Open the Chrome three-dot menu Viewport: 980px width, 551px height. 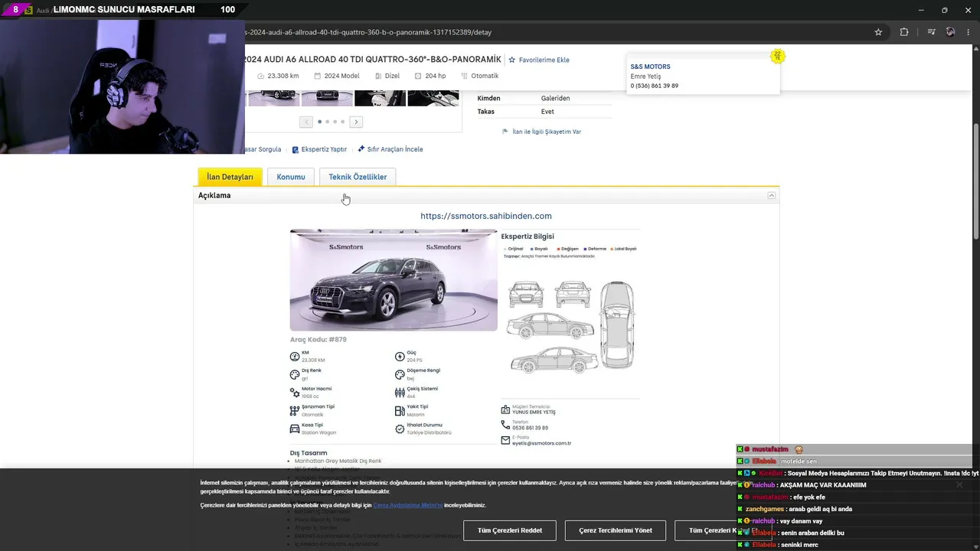pos(969,32)
